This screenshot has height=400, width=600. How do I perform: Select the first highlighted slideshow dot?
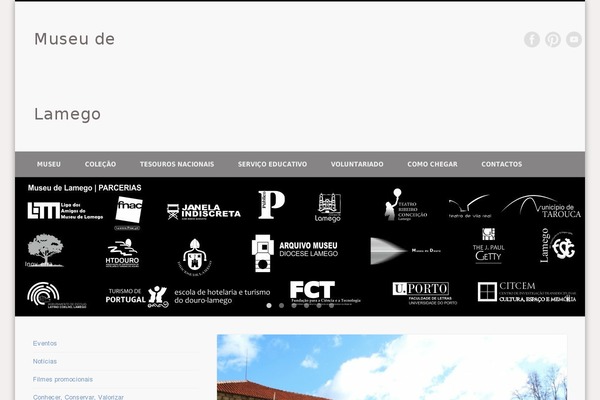click(269, 305)
